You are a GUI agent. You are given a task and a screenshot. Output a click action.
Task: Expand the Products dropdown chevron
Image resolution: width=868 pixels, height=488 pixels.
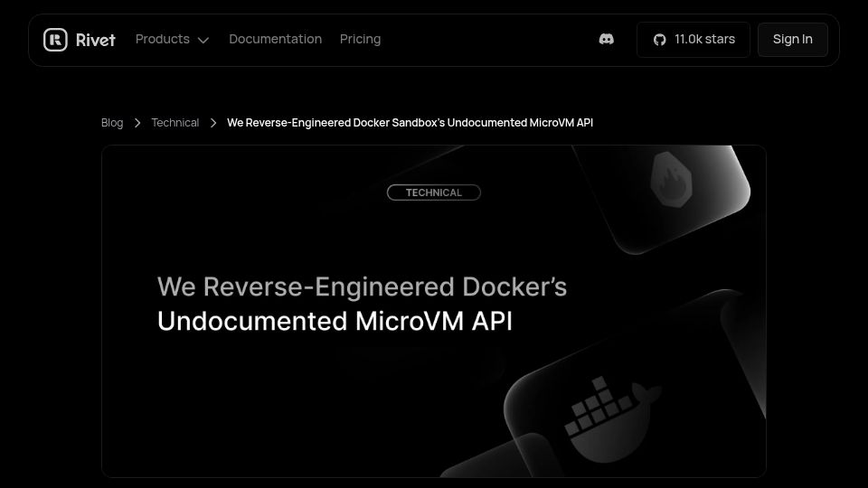click(203, 40)
